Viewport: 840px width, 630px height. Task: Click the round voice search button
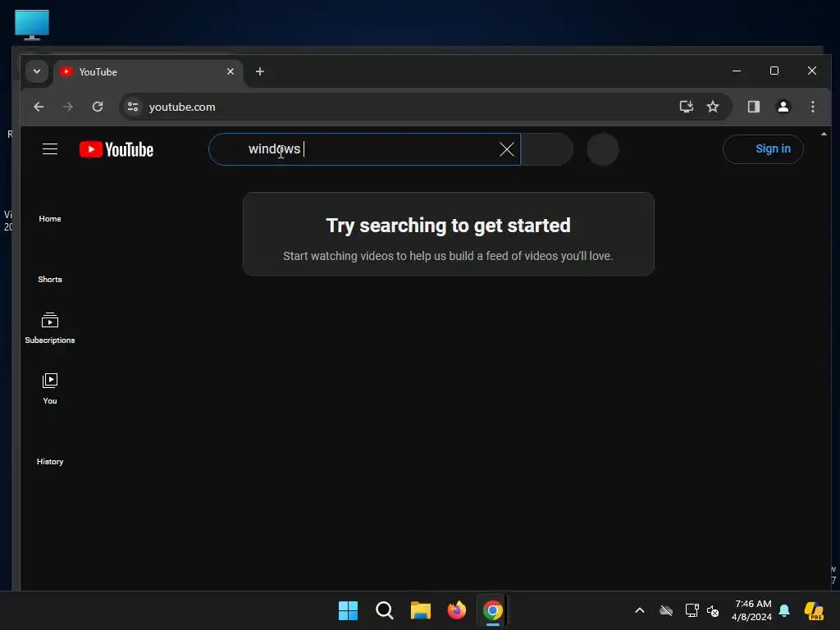coord(603,149)
